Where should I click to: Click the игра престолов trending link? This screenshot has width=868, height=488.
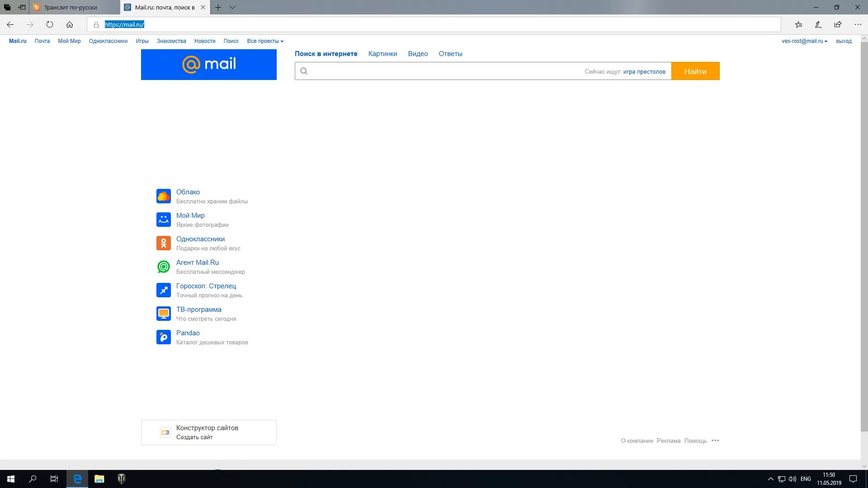click(x=644, y=72)
